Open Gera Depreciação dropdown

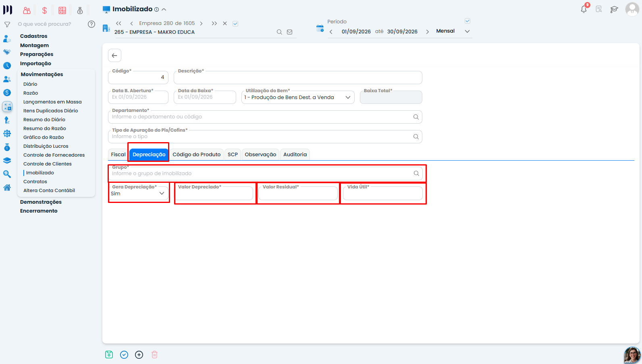tap(139, 194)
